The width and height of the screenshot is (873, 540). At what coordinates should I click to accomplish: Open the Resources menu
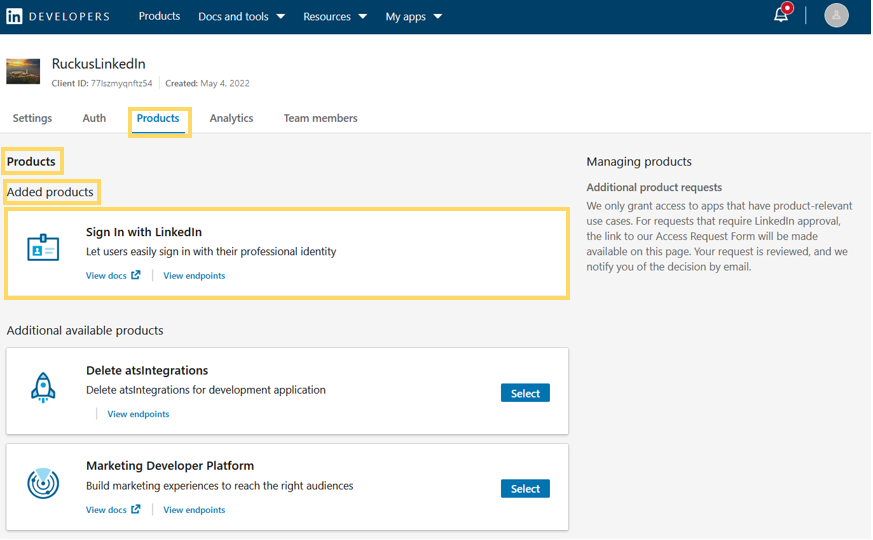point(335,17)
